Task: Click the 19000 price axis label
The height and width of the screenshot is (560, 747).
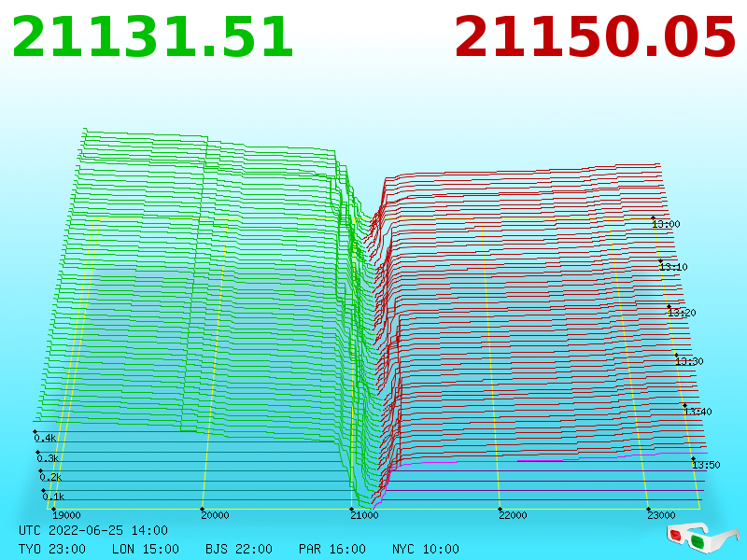Action: [x=66, y=515]
